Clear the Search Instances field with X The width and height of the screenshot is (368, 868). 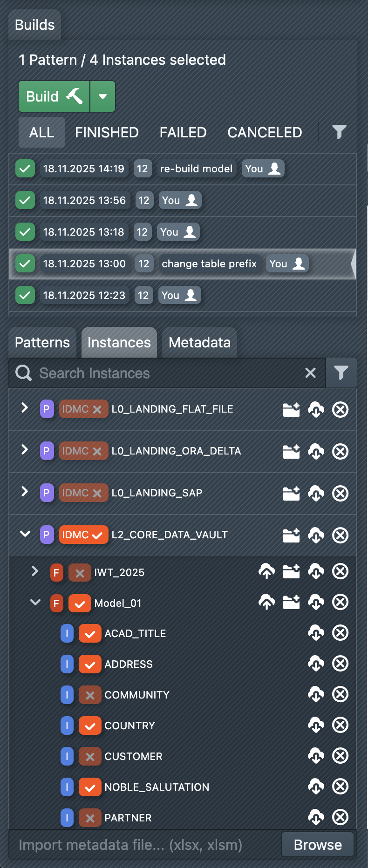click(310, 373)
